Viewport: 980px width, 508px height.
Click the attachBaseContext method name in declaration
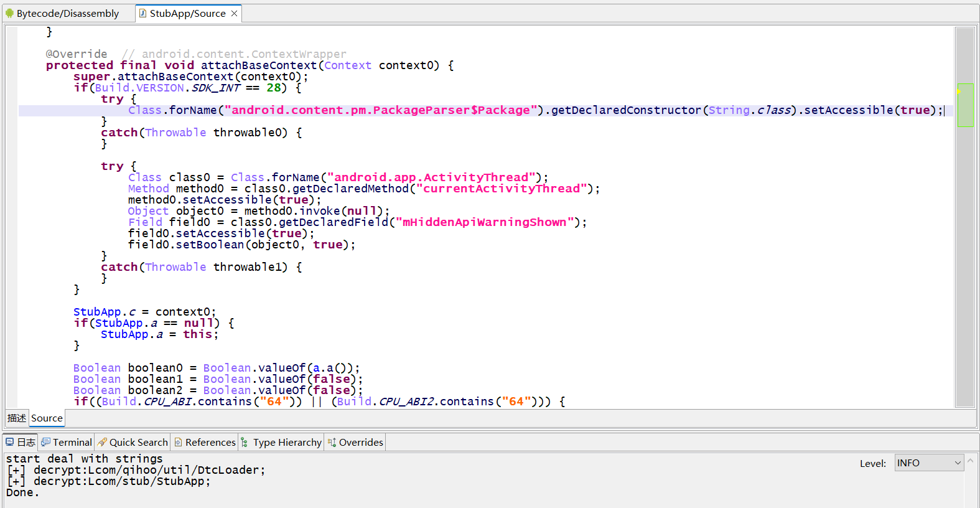coord(258,65)
